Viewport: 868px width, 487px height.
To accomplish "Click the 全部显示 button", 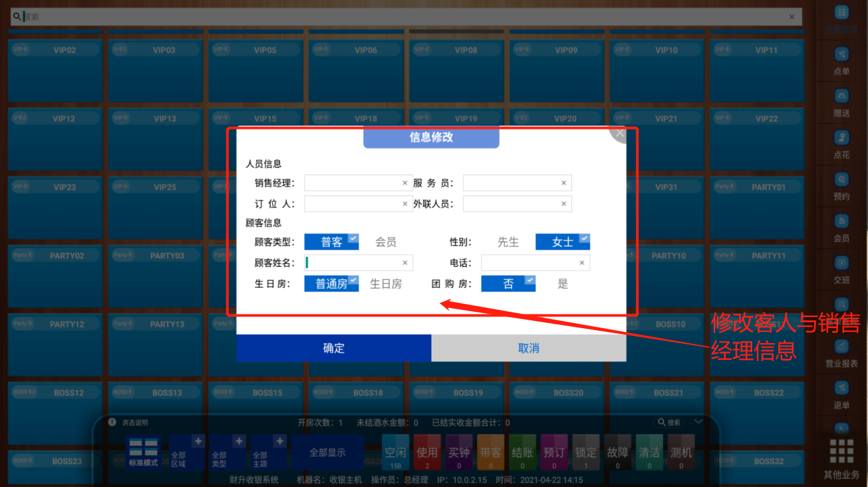I will [327, 452].
